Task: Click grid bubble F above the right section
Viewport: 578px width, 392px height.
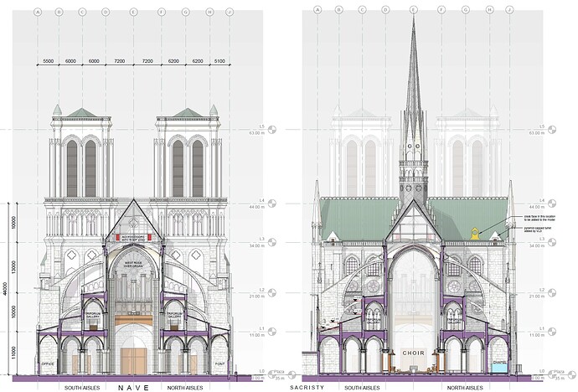Action: (441, 10)
